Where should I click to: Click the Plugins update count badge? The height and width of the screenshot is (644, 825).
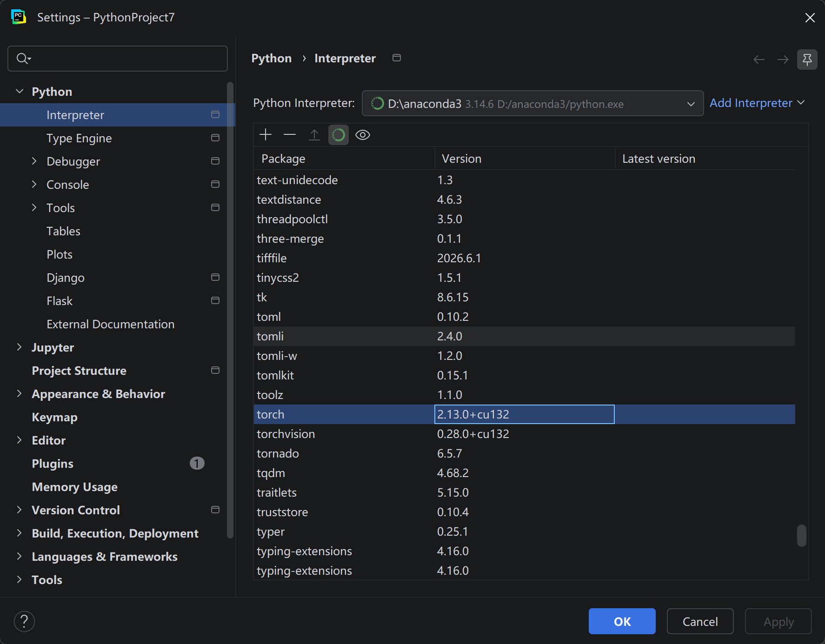point(197,463)
